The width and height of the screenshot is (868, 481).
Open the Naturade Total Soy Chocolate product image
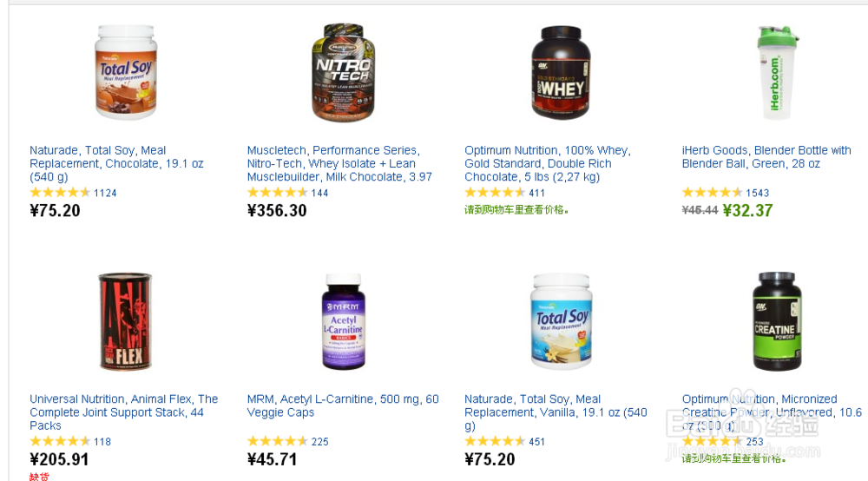(x=126, y=73)
